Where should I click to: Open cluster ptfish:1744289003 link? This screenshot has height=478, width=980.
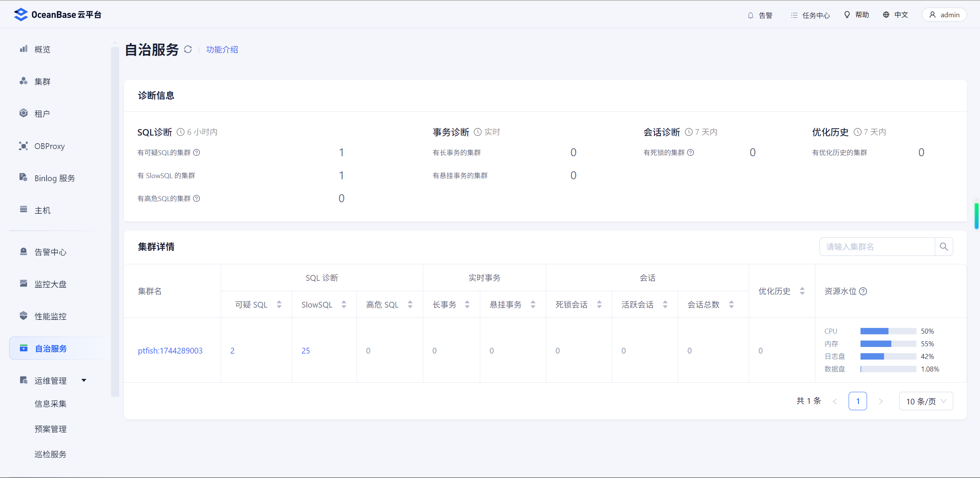(x=170, y=350)
